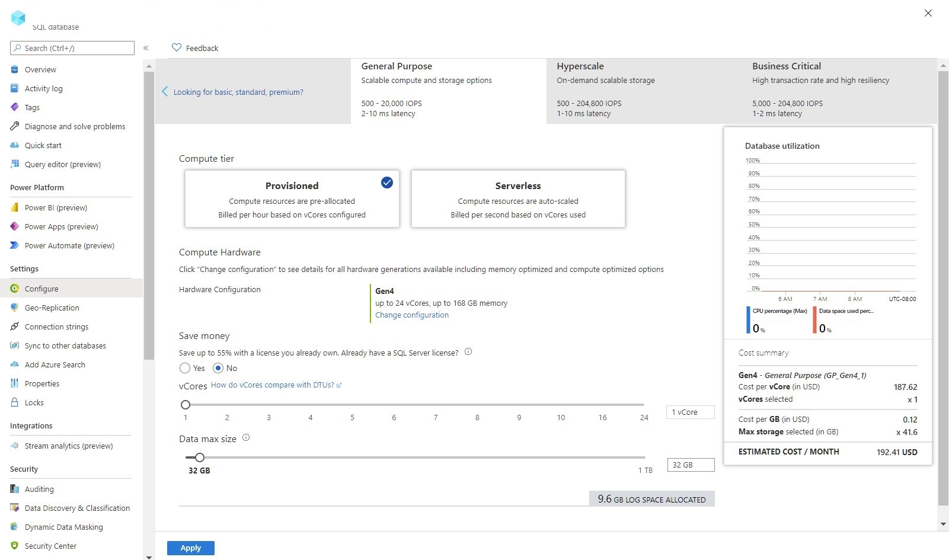Click the Power Automate (preview) icon
This screenshot has height=560, width=949.
[x=15, y=245]
